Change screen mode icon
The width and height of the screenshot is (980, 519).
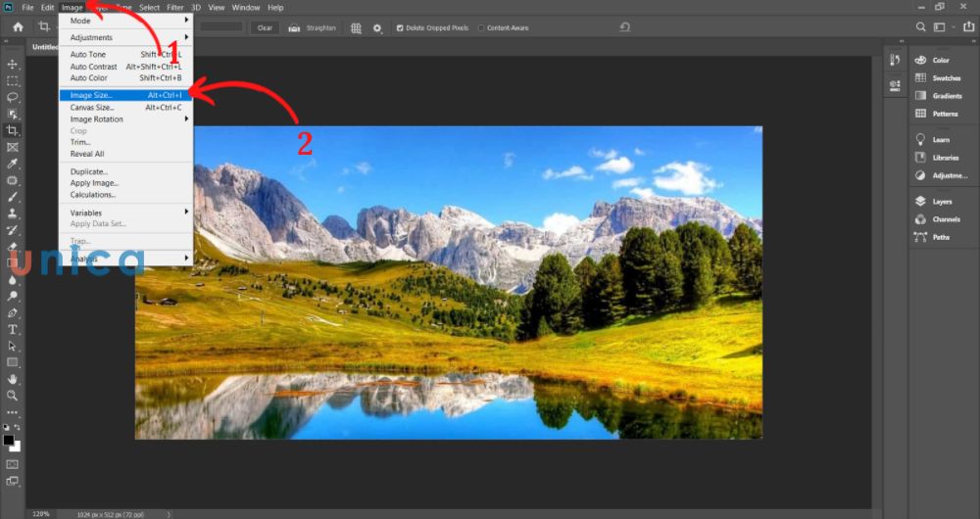coord(13,482)
